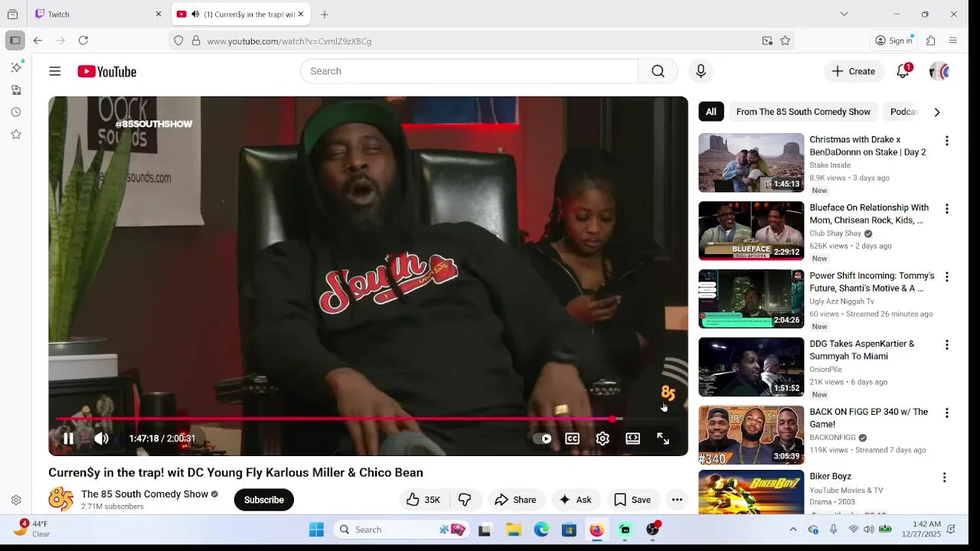Open options for Power Shift Incoming video
The width and height of the screenshot is (980, 551).
coord(947,277)
